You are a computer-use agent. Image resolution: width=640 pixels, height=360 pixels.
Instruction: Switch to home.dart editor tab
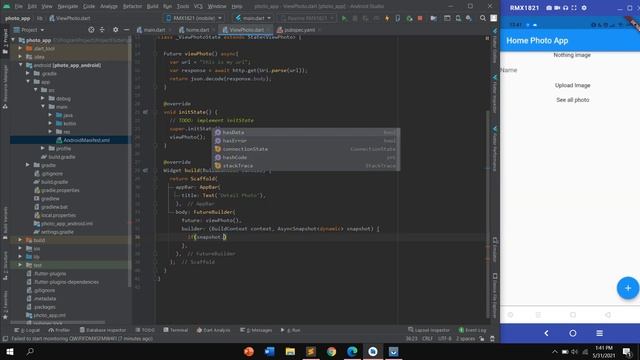tap(197, 30)
